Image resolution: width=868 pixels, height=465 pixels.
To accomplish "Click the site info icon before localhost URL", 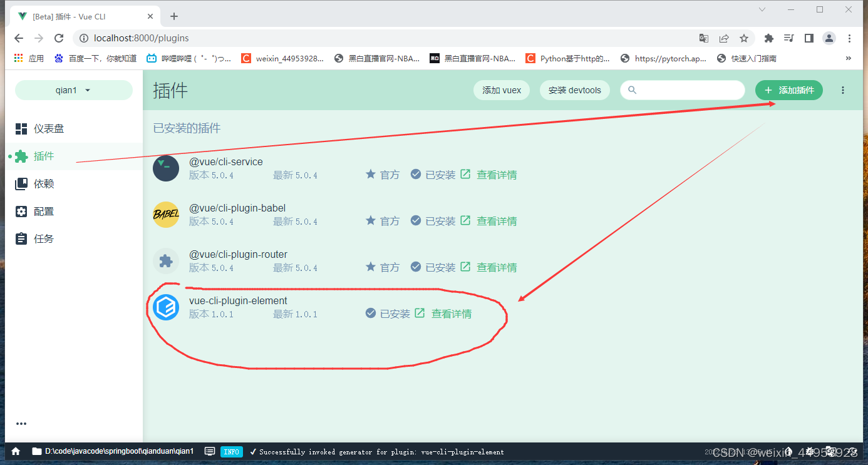I will click(85, 38).
